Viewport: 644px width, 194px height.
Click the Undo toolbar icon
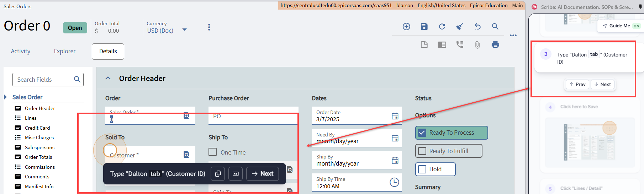(477, 27)
